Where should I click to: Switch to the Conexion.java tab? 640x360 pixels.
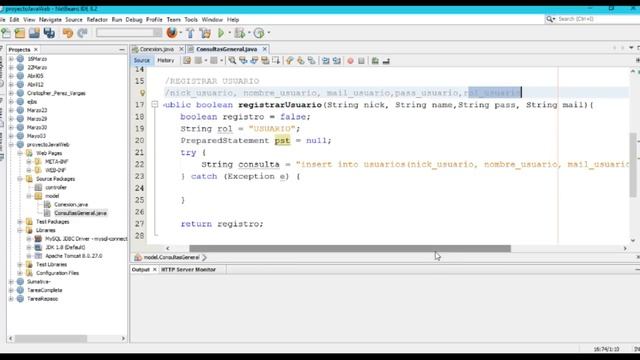157,49
